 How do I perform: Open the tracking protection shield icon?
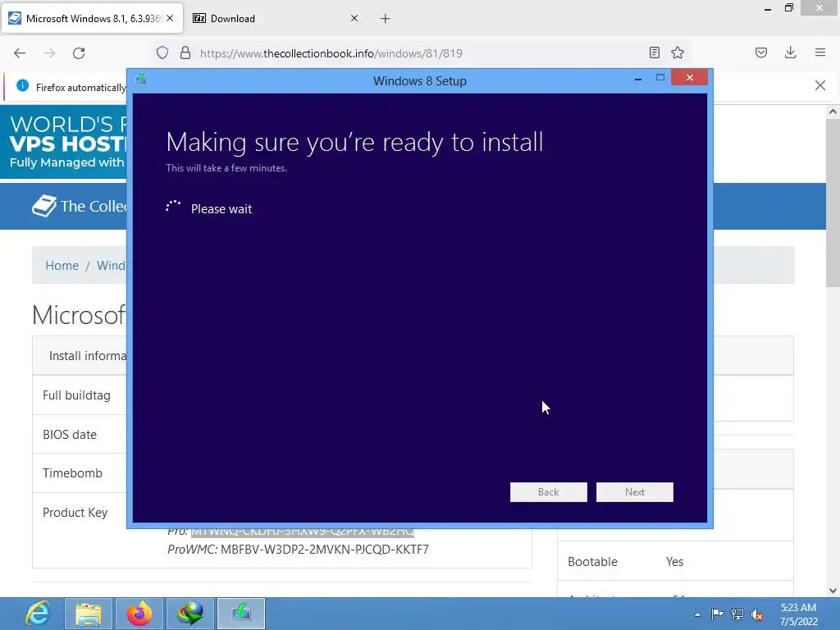pyautogui.click(x=162, y=52)
